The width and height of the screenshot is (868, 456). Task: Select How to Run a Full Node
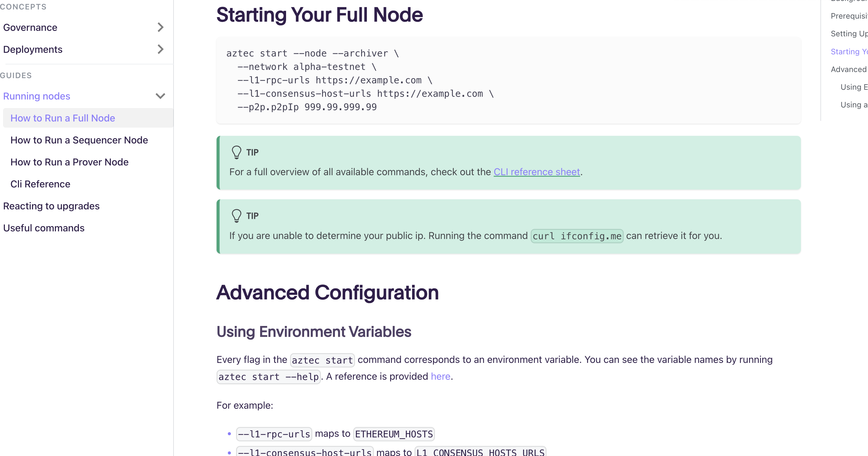(63, 118)
